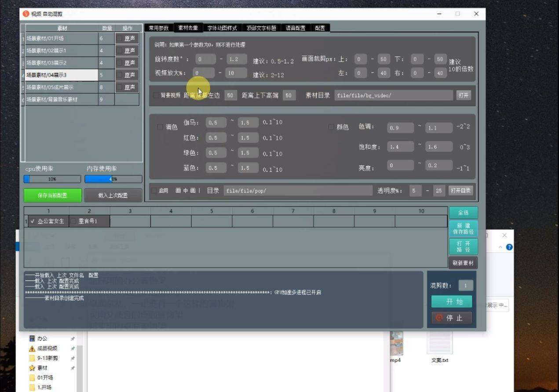Go to the 语音配置 tab
559x392 pixels.
tap(296, 28)
